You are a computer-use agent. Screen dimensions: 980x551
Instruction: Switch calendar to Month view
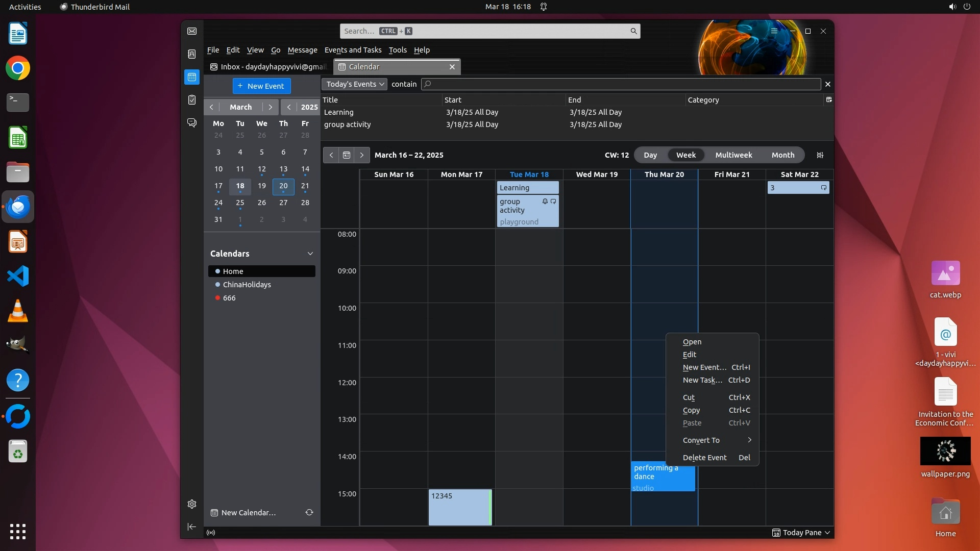click(x=782, y=155)
